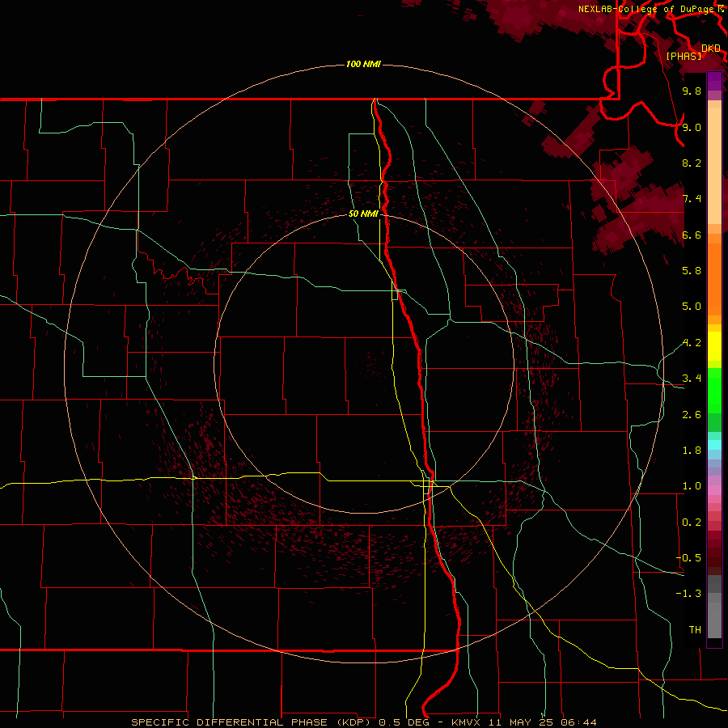
Task: Click the -0.5 value on color scale
Action: coord(688,558)
